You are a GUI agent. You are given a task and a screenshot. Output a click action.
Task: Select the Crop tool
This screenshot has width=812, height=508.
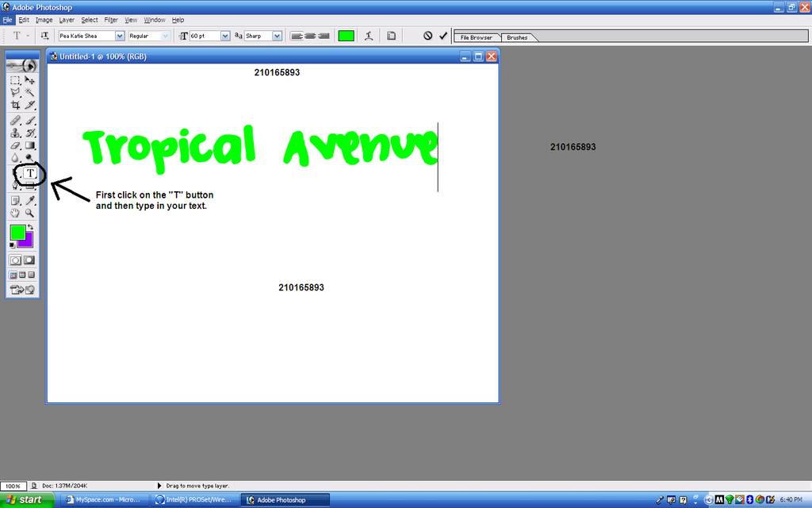point(15,105)
